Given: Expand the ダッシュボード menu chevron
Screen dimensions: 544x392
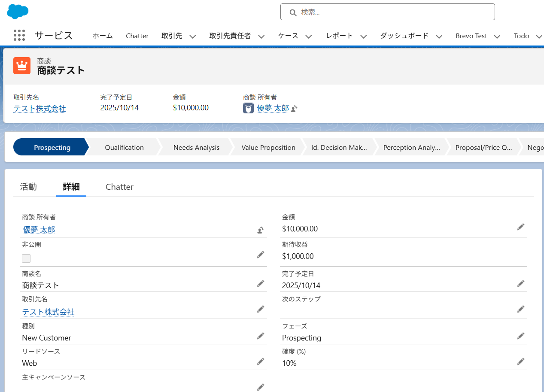Looking at the screenshot, I should 439,36.
